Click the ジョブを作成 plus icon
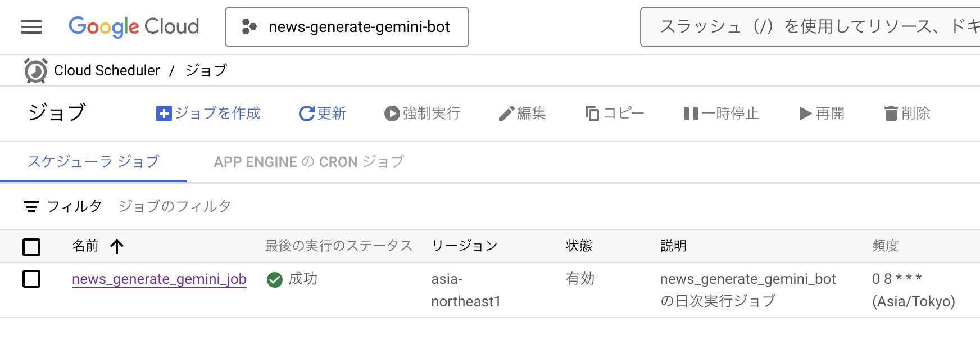980x344 pixels. coord(164,114)
